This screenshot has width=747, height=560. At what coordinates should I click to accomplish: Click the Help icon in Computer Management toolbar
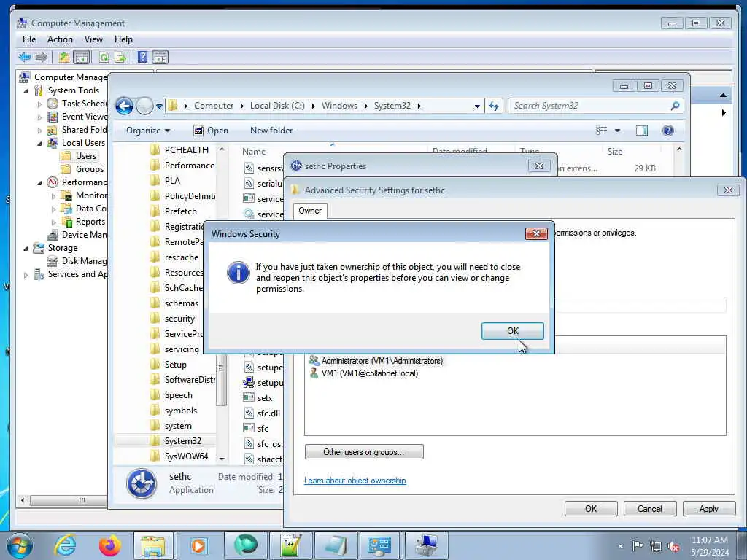(x=142, y=58)
